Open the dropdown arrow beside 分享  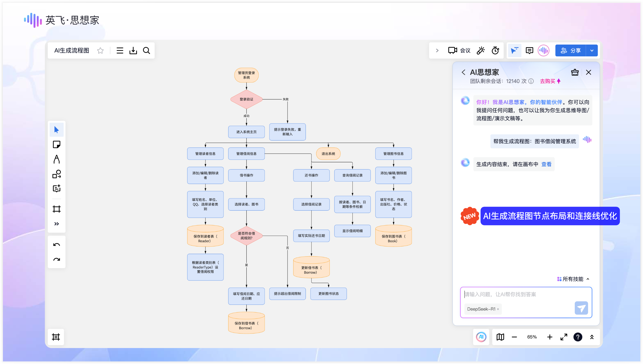tap(591, 51)
